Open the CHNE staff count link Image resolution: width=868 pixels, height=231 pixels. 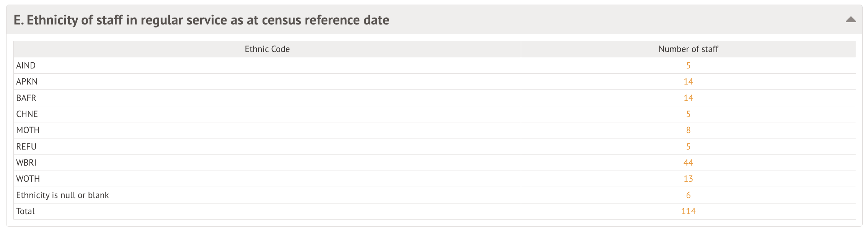[x=688, y=114]
